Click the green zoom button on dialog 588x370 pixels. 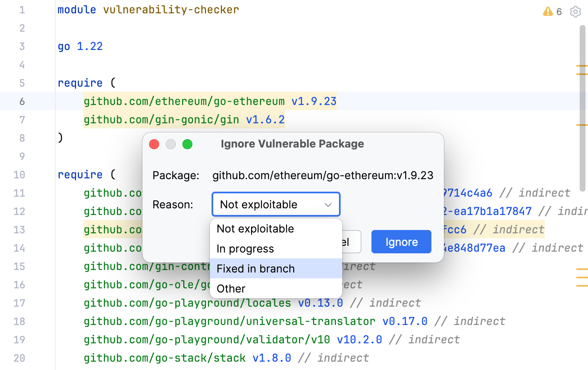click(187, 144)
